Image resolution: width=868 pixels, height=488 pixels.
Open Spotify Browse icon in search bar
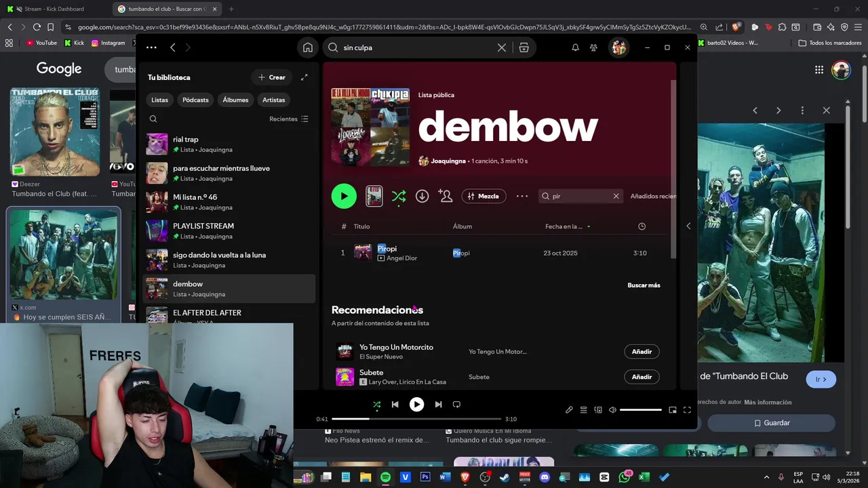(x=524, y=47)
